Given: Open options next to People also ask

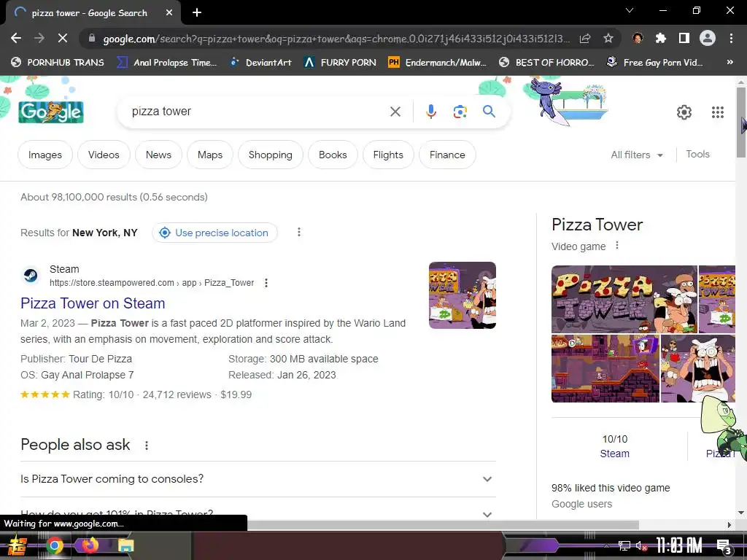Looking at the screenshot, I should point(147,446).
